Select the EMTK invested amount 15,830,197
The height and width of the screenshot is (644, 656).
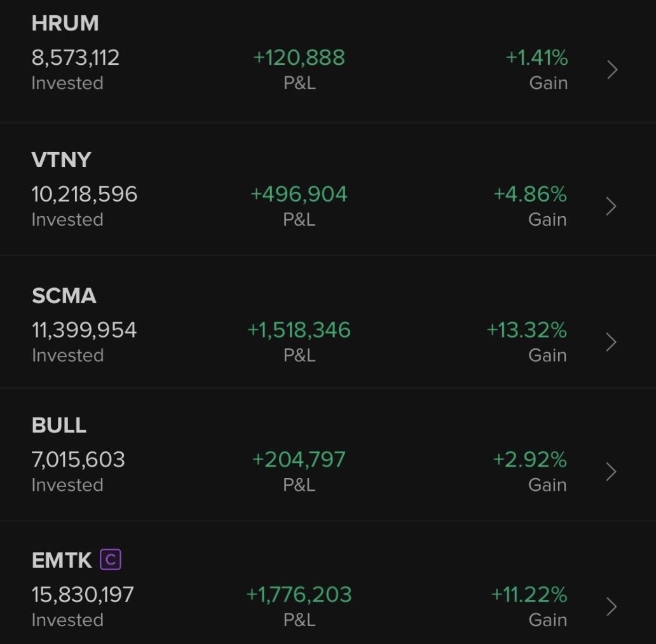coord(83,594)
